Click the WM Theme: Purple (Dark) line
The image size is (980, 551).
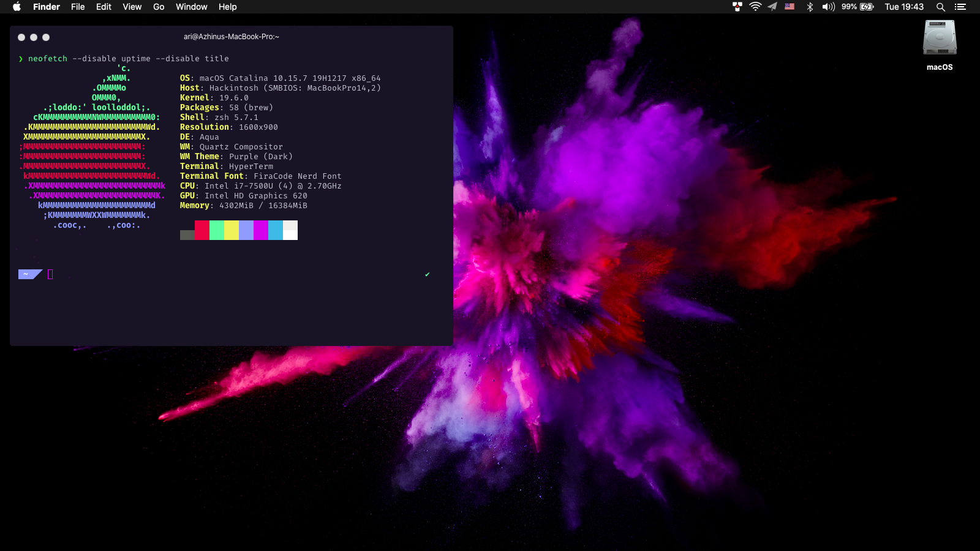[x=236, y=157]
